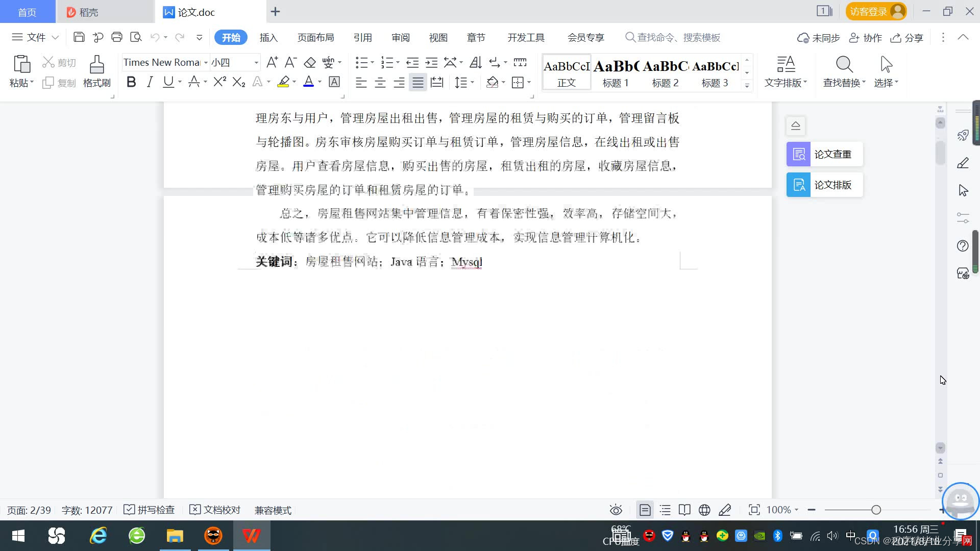Toggle spell check (拼写检查) in status bar
Viewport: 980px width, 551px height.
[x=150, y=510]
